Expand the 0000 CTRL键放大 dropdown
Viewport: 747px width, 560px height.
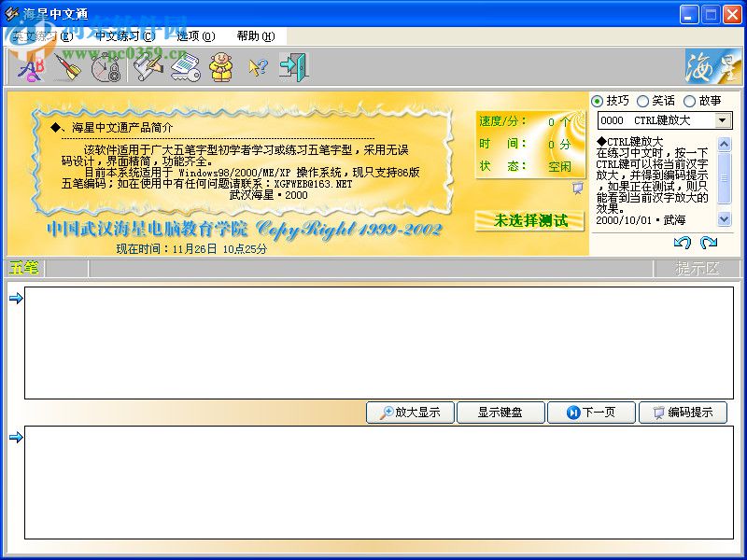723,120
